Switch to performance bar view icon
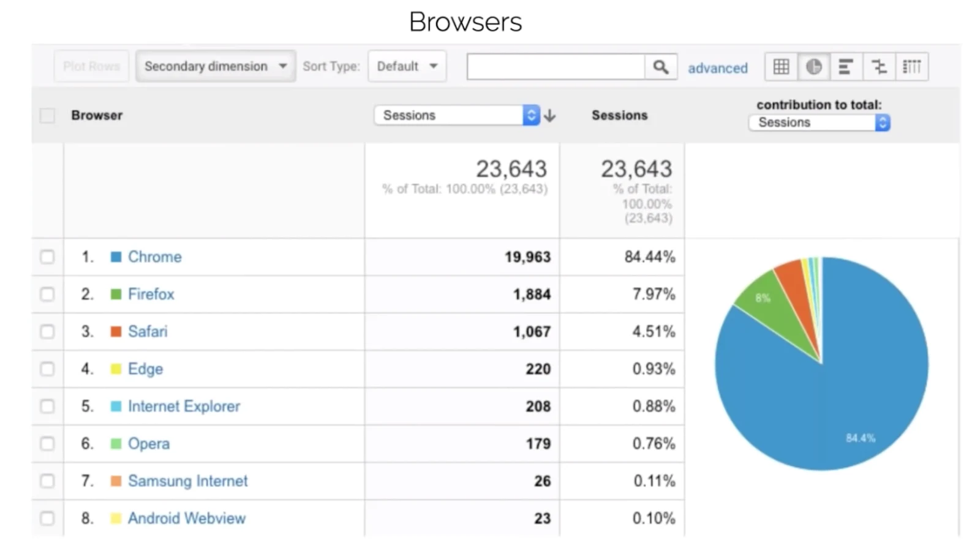 click(846, 67)
